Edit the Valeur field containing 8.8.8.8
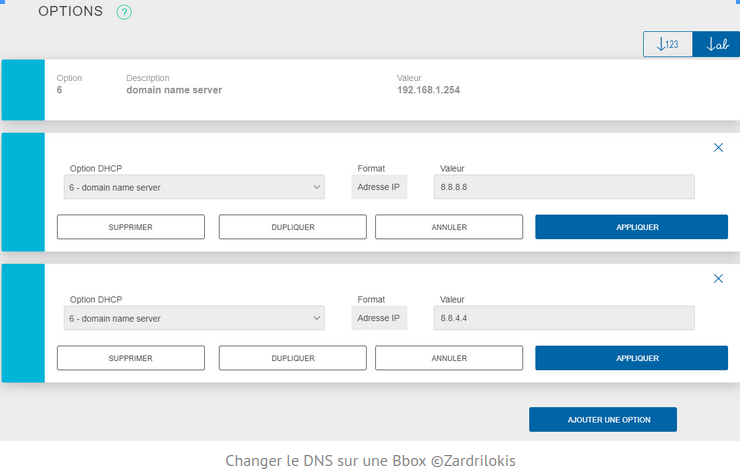This screenshot has height=471, width=740. (x=565, y=187)
